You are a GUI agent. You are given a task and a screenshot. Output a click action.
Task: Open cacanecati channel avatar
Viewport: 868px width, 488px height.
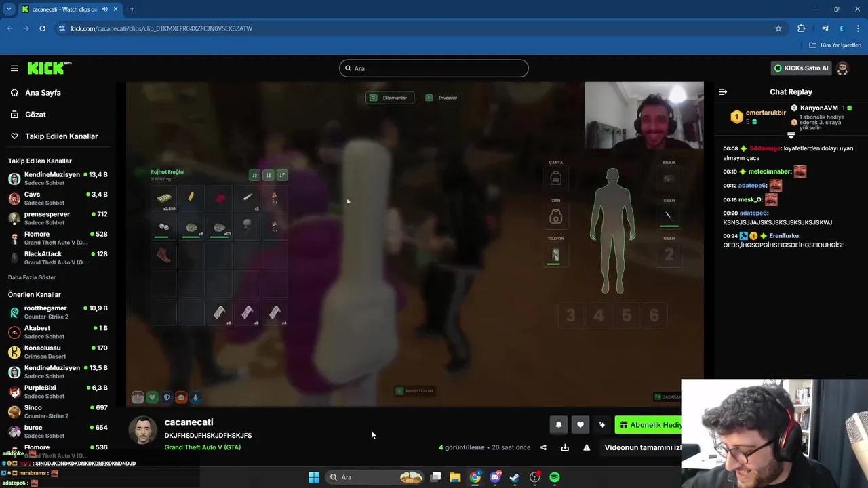pos(142,430)
